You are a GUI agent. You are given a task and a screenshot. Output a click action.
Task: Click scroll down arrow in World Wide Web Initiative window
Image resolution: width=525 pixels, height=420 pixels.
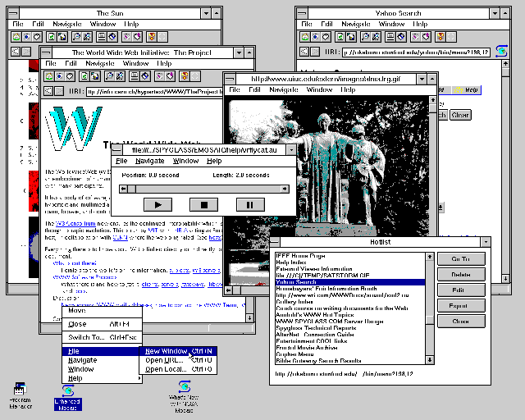click(x=249, y=318)
